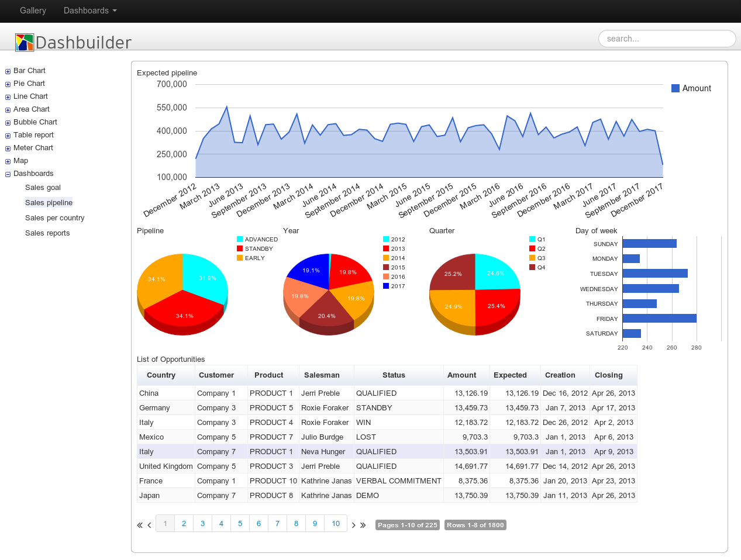Image resolution: width=741 pixels, height=560 pixels.
Task: Open the Dashboards dropdown menu in top bar
Action: [x=90, y=11]
